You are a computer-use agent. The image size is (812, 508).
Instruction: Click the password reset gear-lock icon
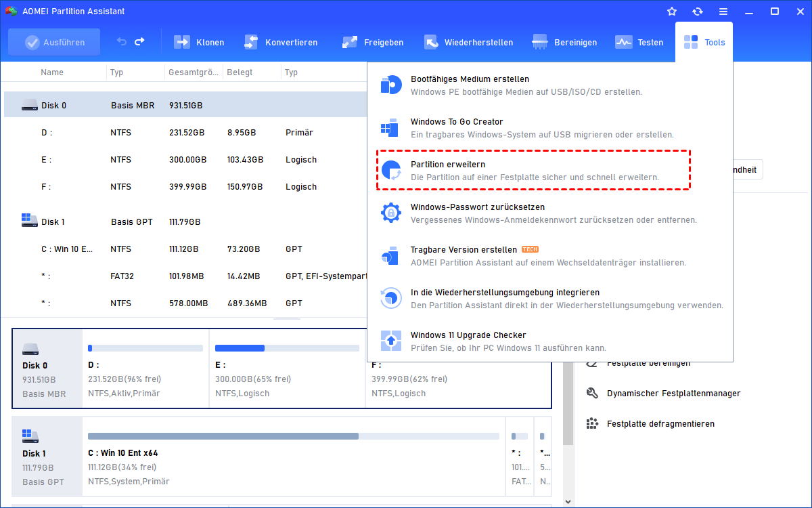point(391,213)
